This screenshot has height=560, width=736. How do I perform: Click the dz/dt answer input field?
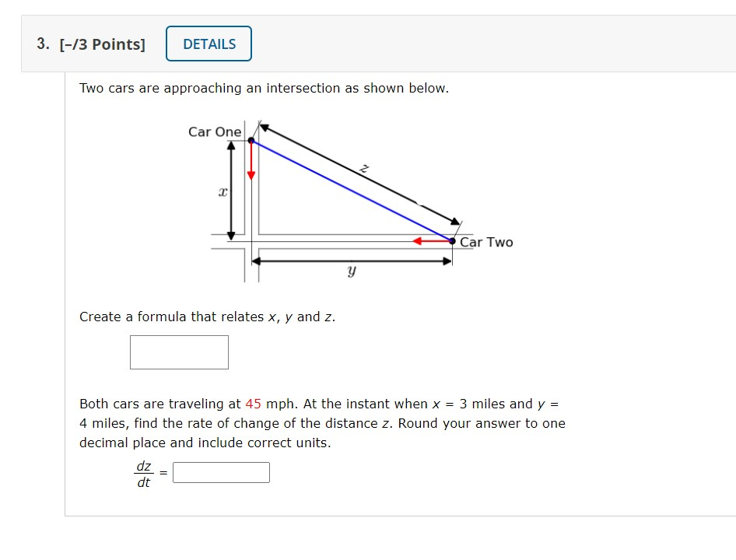tap(221, 472)
